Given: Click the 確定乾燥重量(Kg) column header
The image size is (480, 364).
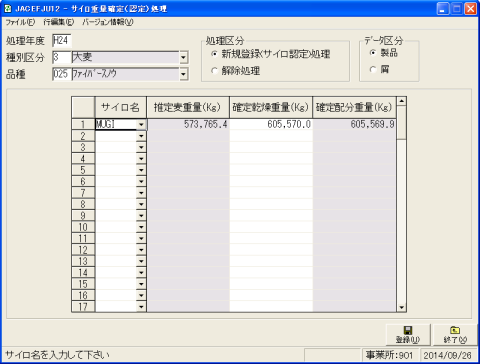Looking at the screenshot, I should click(x=271, y=107).
